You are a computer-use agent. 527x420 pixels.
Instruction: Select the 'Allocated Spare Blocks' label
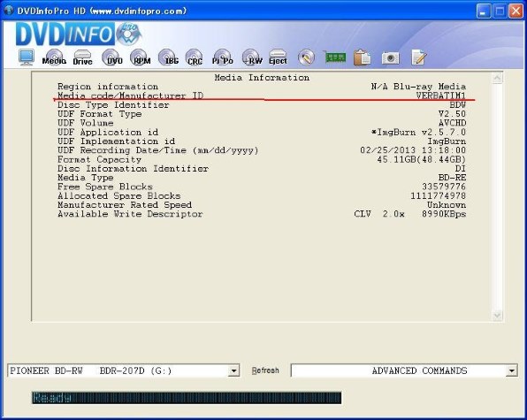point(119,195)
